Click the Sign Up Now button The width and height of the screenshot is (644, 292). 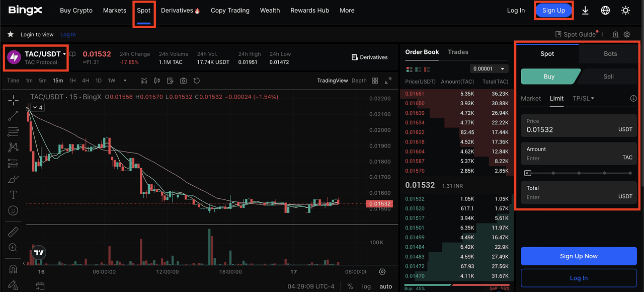click(579, 256)
